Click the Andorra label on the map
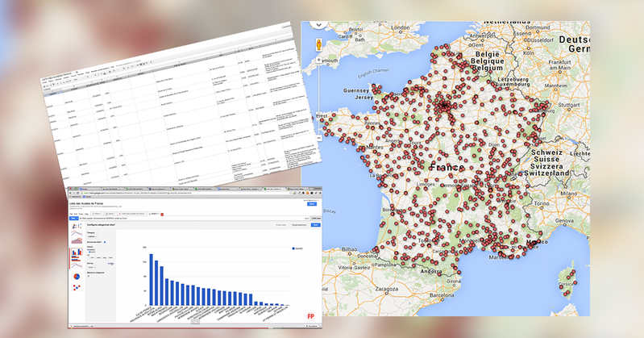This screenshot has height=338, width=644. [x=431, y=271]
